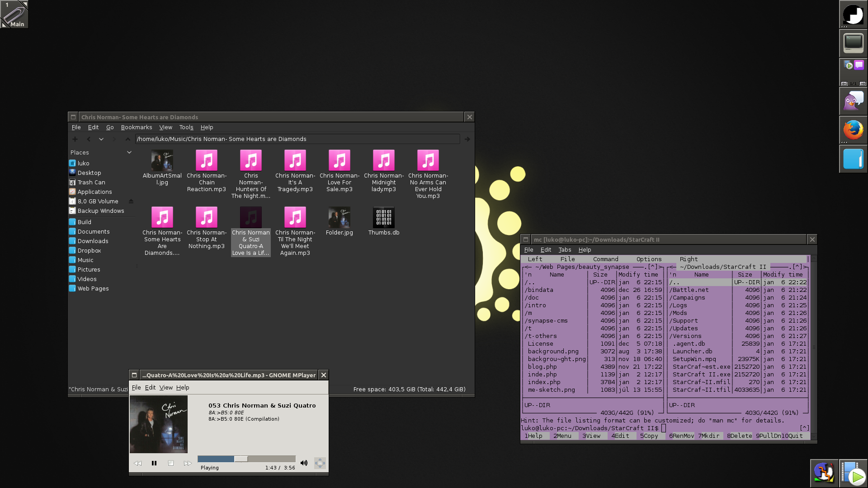Open file manager View menu
868x488 pixels.
[x=165, y=127]
